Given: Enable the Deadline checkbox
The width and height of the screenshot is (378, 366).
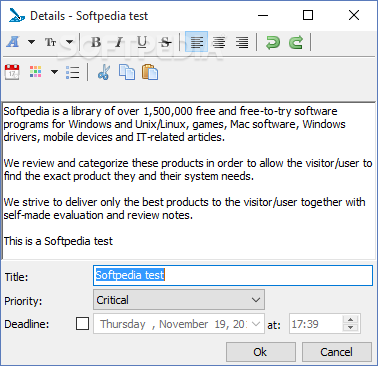Looking at the screenshot, I should [x=82, y=323].
